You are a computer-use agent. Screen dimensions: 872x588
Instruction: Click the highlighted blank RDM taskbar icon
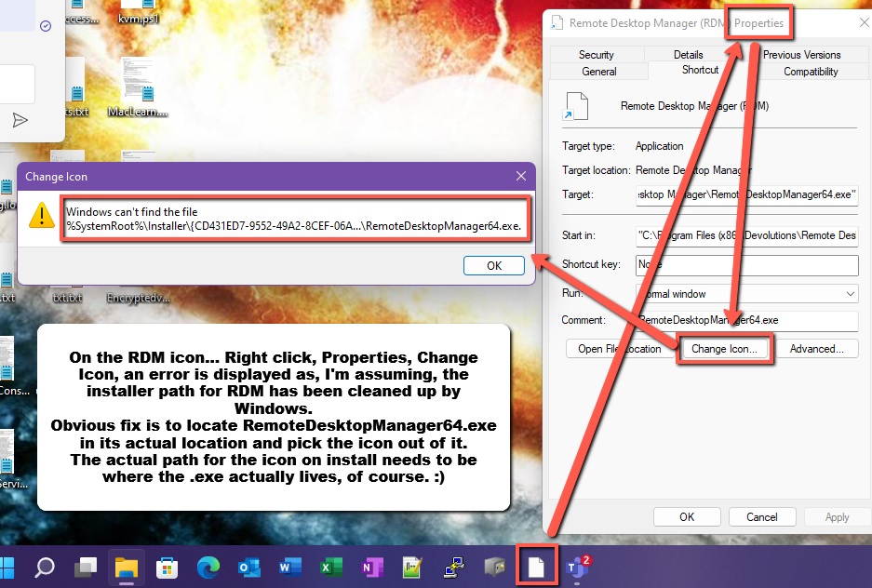536,566
